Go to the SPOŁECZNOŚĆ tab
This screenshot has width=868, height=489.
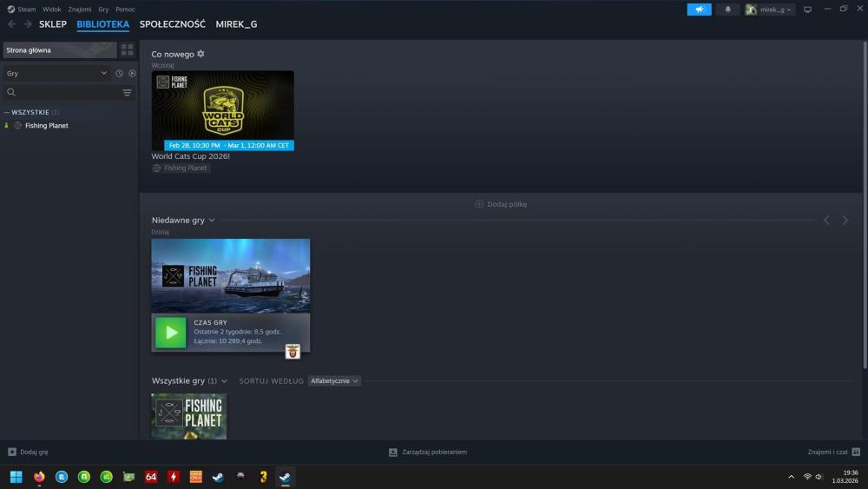point(172,24)
